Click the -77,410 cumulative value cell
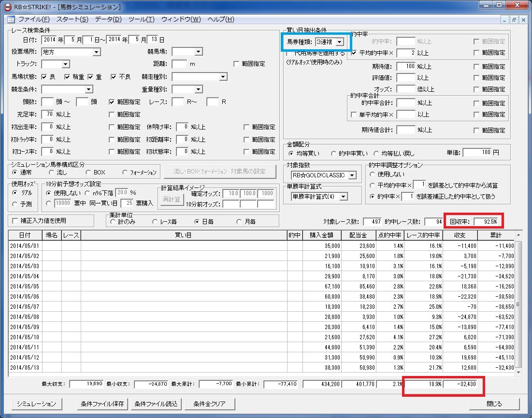Viewport: 532px width, 418px height. click(x=496, y=327)
